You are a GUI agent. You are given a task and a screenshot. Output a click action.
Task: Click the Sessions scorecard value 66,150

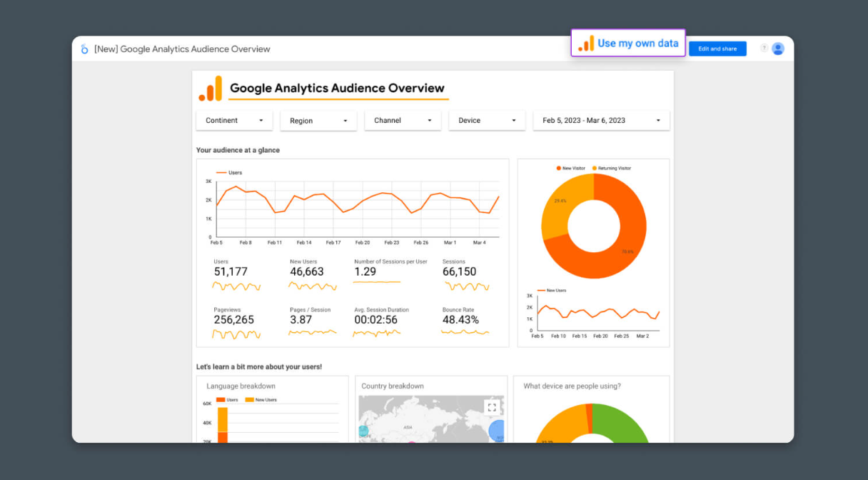[x=459, y=271]
